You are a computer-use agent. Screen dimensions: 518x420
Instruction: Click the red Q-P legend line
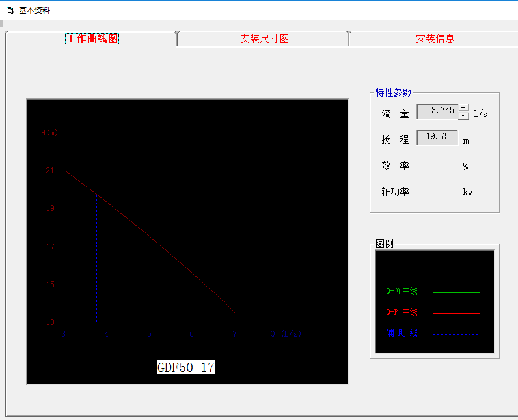[457, 313]
